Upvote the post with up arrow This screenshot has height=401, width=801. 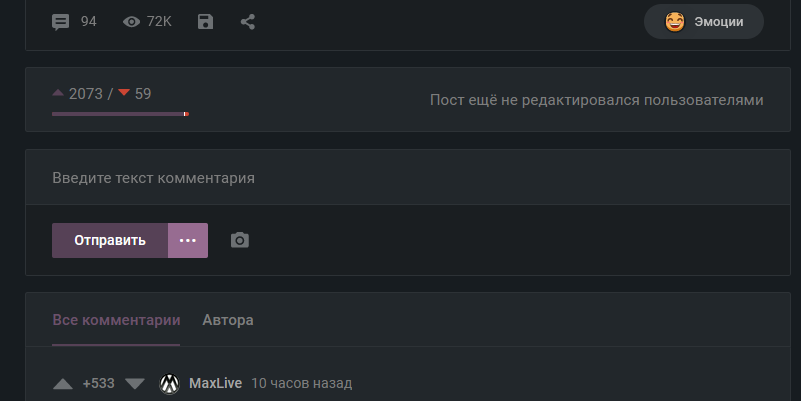(58, 94)
